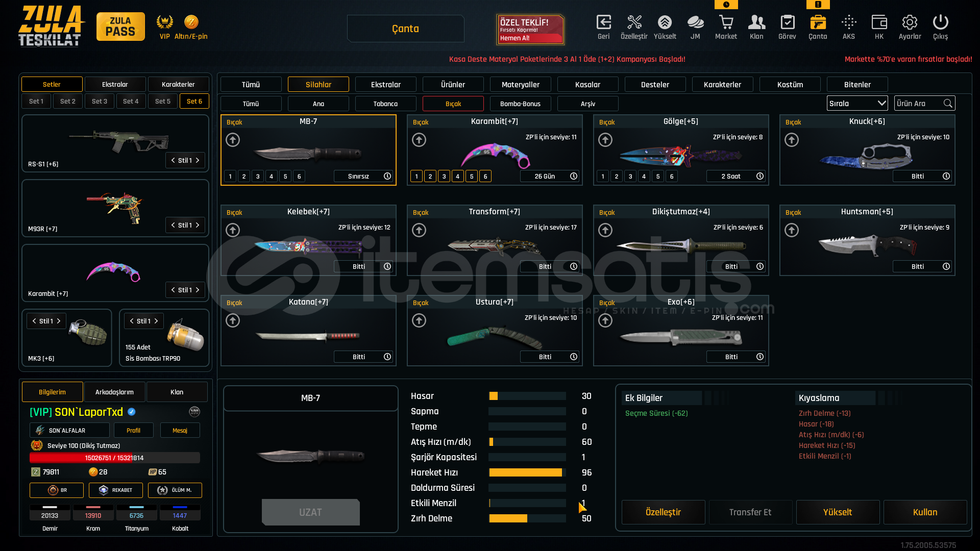This screenshot has width=980, height=551.
Task: Click the Geri back icon
Action: 604,22
